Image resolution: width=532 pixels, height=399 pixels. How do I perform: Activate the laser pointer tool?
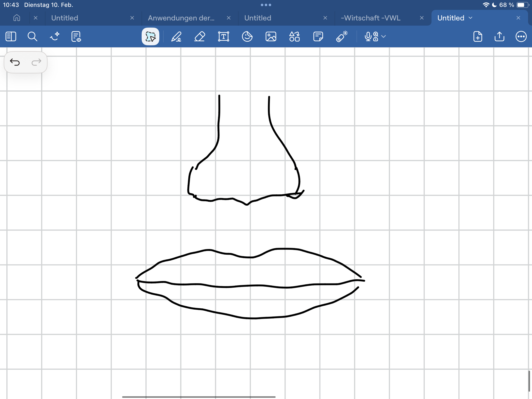(x=342, y=37)
